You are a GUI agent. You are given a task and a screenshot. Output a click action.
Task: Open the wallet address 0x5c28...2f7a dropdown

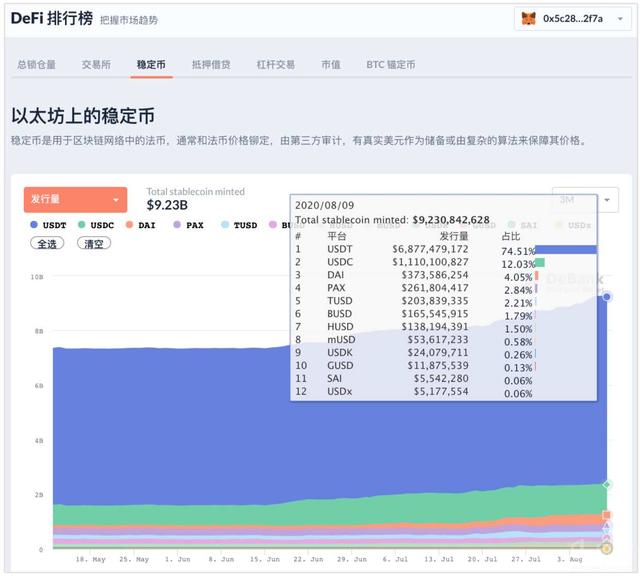coord(575,19)
